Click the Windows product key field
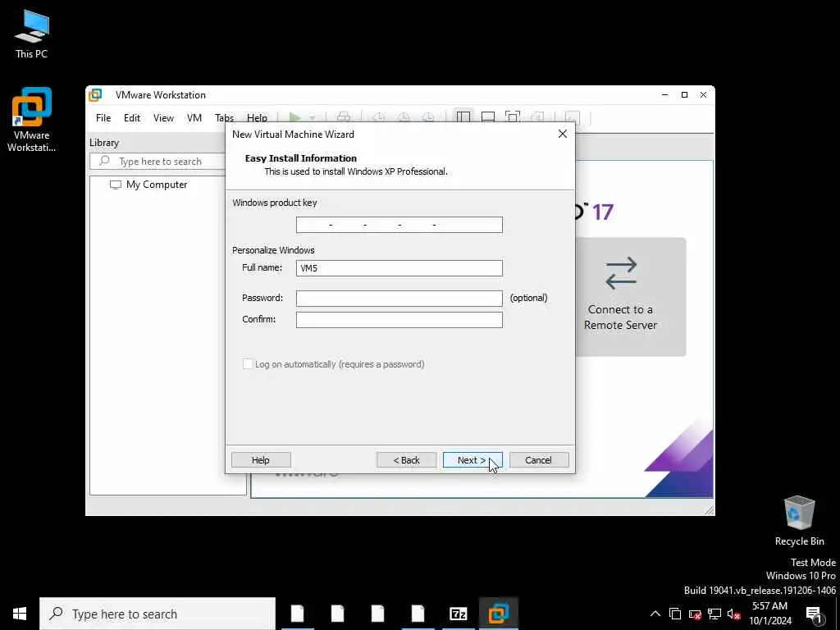 click(x=399, y=225)
